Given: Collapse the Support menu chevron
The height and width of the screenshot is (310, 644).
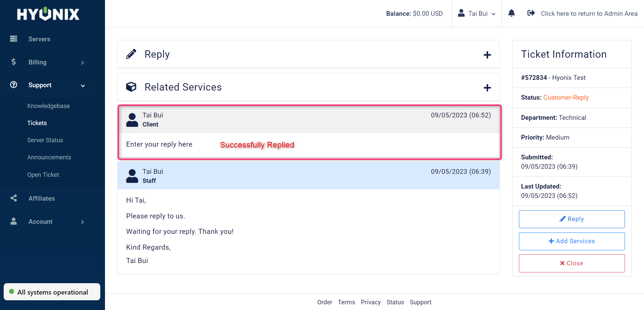Looking at the screenshot, I should pos(83,86).
